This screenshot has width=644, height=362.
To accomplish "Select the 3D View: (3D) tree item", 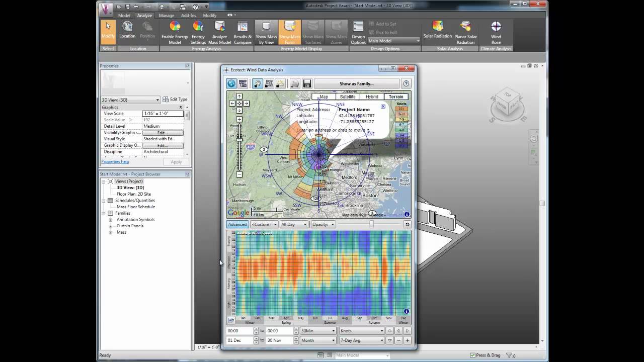I will 130,188.
